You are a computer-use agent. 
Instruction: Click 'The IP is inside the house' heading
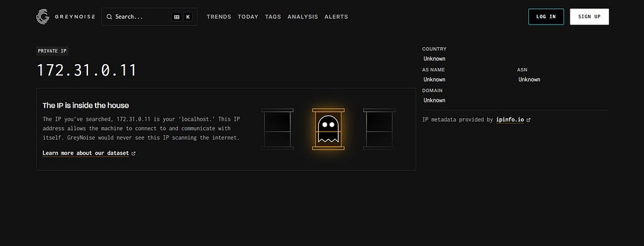click(86, 106)
